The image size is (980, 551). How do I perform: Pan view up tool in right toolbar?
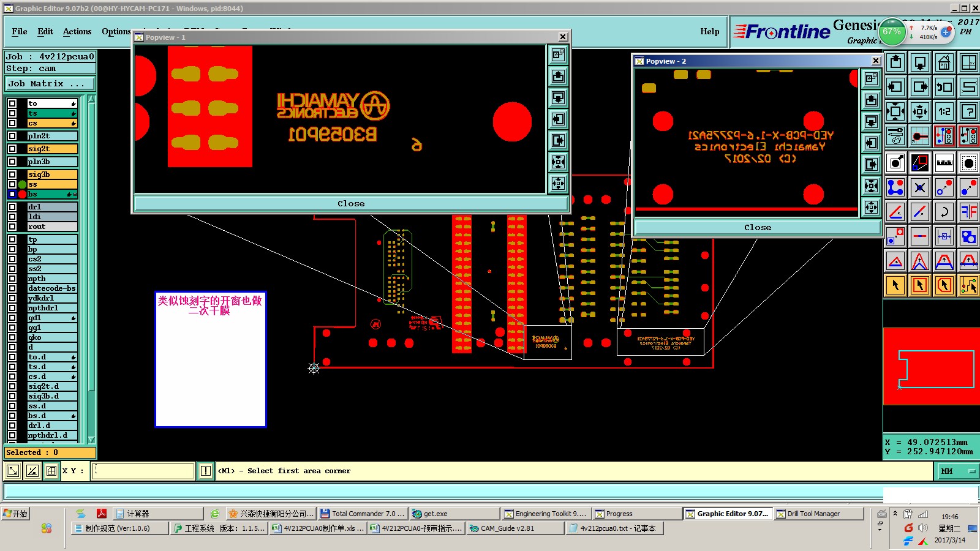(x=895, y=62)
